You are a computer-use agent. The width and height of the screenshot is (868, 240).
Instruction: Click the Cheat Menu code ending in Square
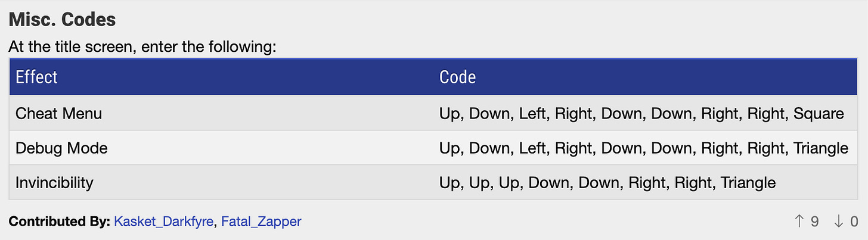[641, 113]
